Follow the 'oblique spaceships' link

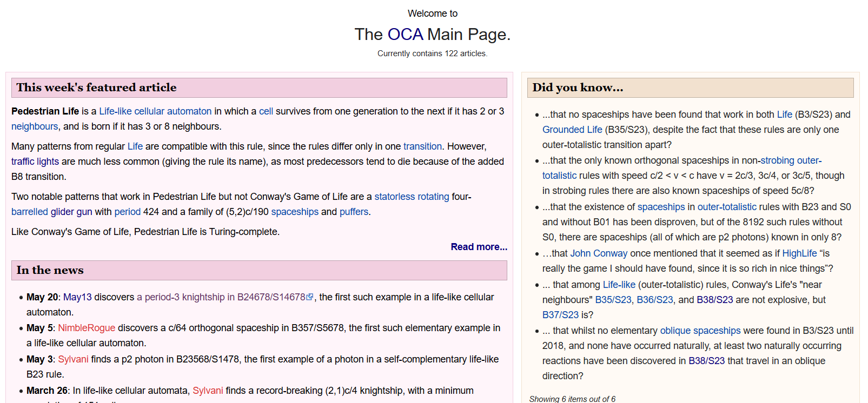point(700,331)
